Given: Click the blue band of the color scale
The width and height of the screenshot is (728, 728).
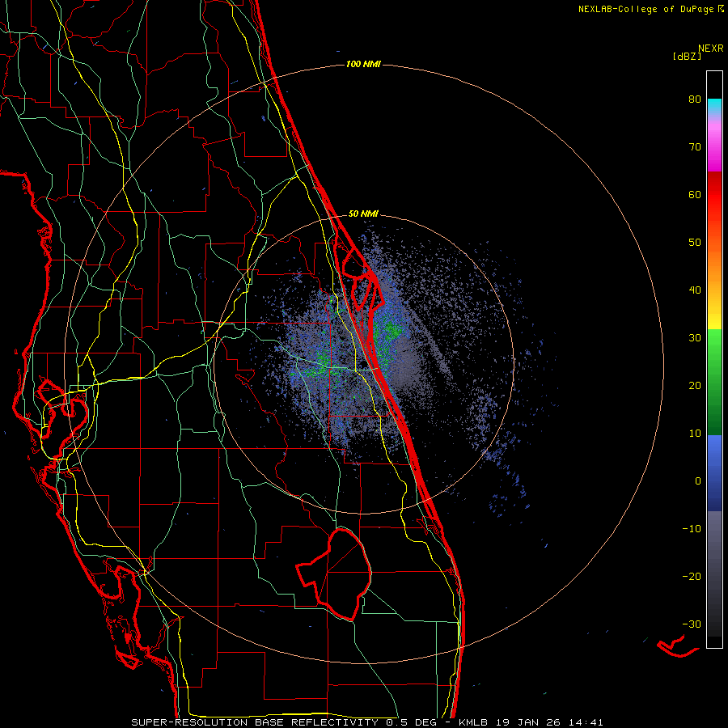Looking at the screenshot, I should [x=714, y=472].
